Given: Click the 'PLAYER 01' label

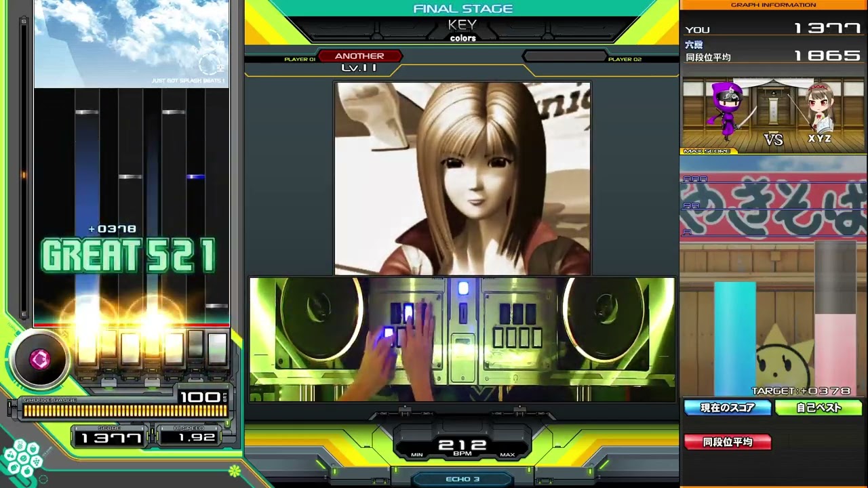Looking at the screenshot, I should coord(300,60).
